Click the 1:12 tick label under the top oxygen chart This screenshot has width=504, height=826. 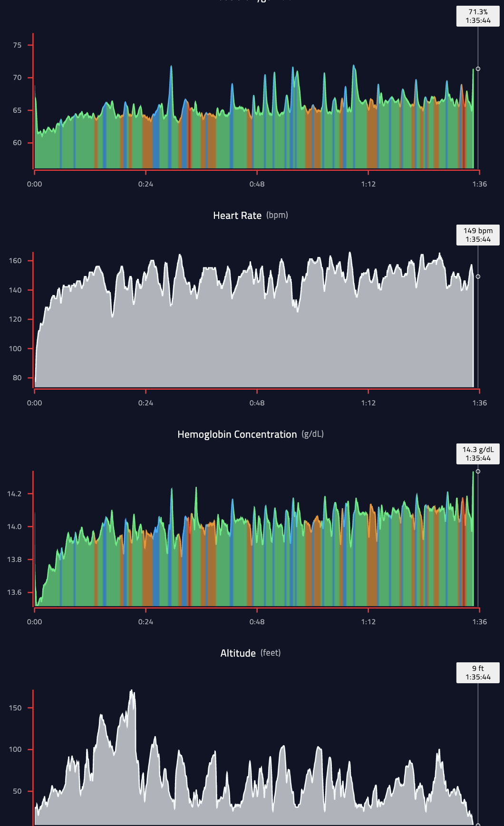pyautogui.click(x=368, y=184)
